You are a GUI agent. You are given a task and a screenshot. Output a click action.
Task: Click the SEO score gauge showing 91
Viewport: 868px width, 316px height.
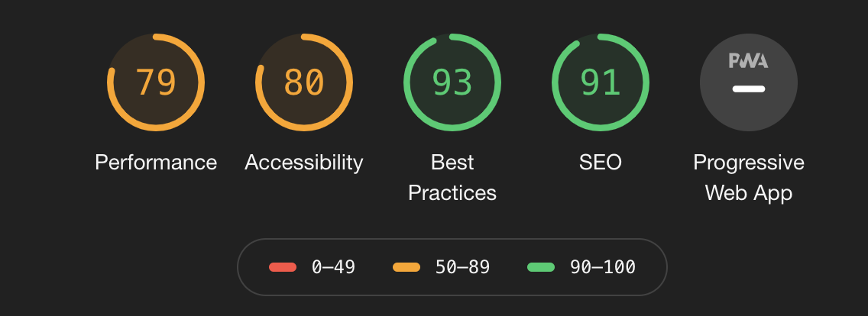601,82
